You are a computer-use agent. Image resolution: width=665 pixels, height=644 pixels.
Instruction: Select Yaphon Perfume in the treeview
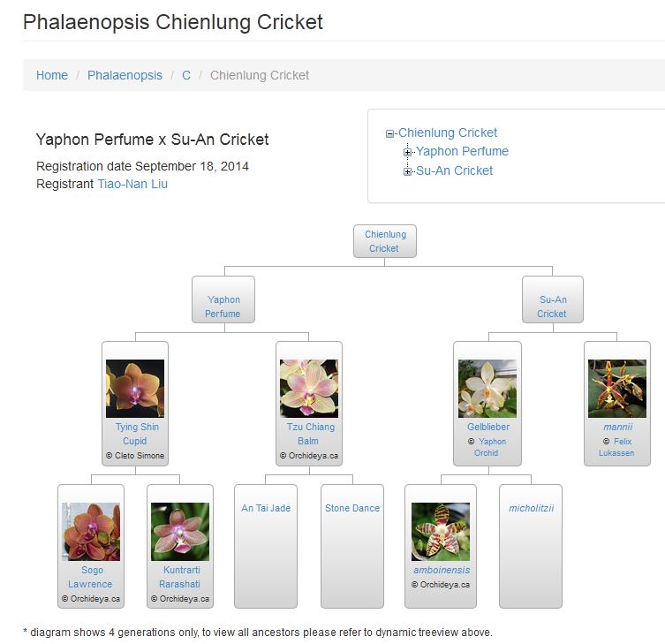click(x=462, y=151)
